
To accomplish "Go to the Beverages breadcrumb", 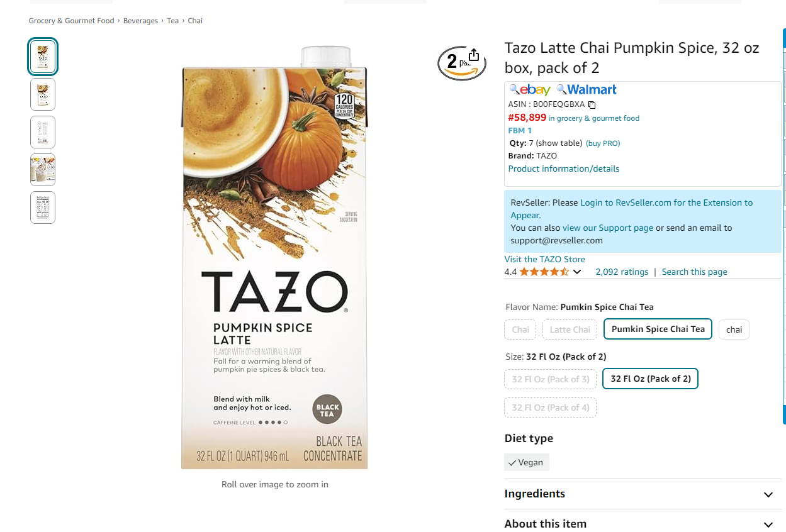I will [140, 21].
